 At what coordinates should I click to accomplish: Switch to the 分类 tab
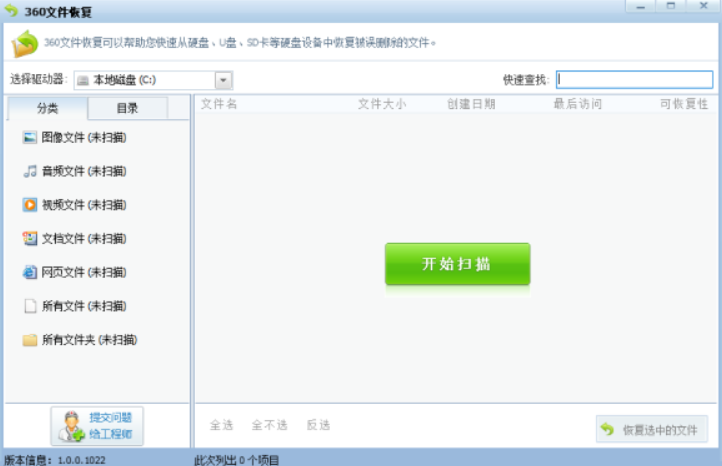[47, 108]
